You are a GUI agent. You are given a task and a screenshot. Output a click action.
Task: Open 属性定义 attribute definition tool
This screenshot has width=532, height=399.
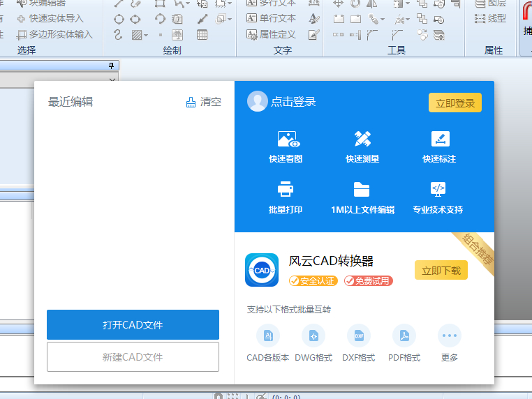tap(271, 34)
